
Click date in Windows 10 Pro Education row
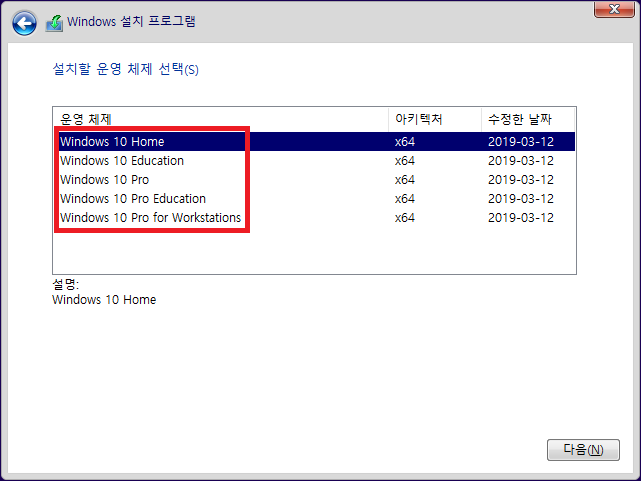[521, 199]
